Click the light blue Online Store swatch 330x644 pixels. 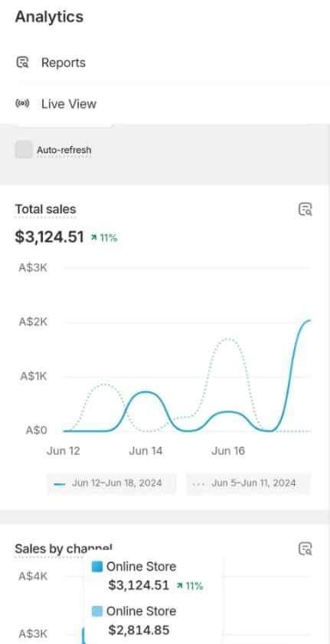click(x=97, y=611)
